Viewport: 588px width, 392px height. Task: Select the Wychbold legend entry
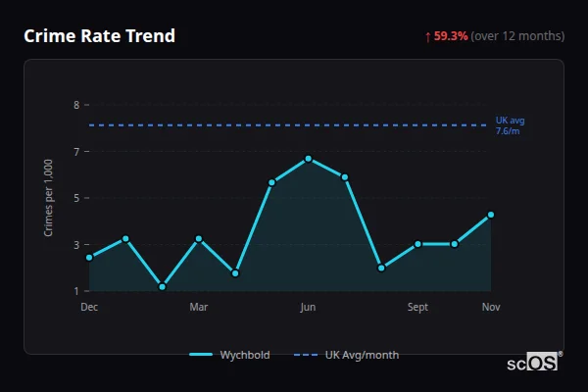229,355
